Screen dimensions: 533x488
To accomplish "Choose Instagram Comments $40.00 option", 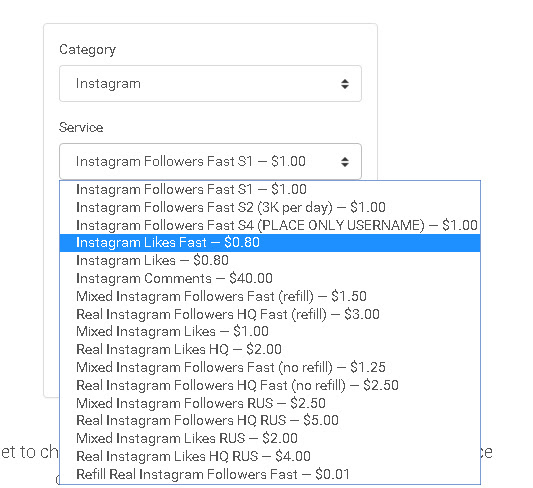I will coord(270,278).
